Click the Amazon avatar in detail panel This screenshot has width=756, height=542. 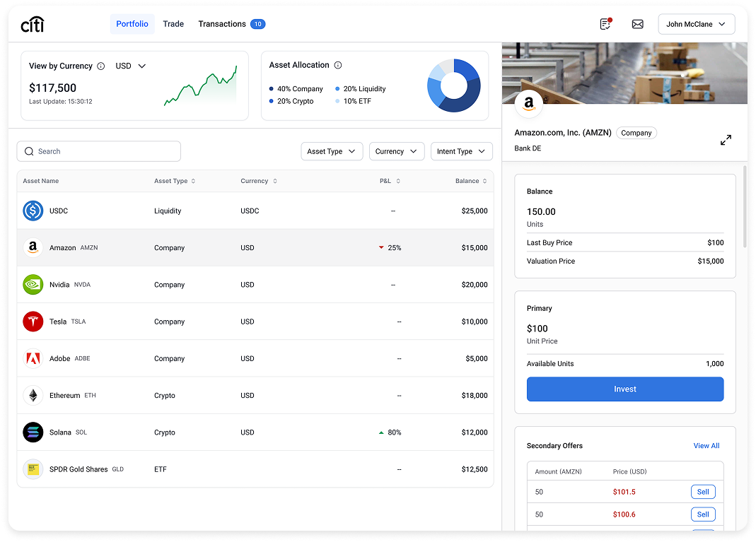click(529, 104)
